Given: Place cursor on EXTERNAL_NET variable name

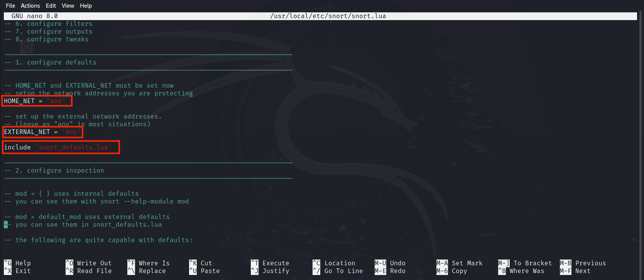Looking at the screenshot, I should pos(27,132).
